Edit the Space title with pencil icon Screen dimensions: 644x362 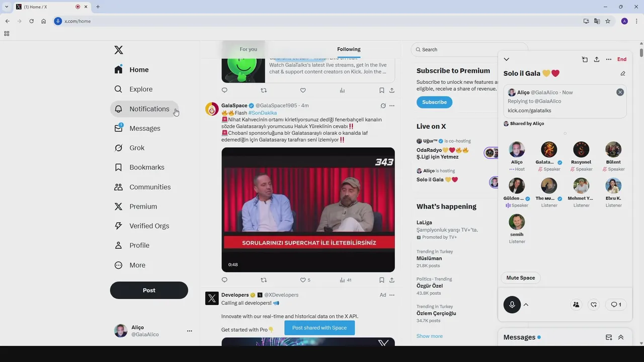tap(623, 73)
